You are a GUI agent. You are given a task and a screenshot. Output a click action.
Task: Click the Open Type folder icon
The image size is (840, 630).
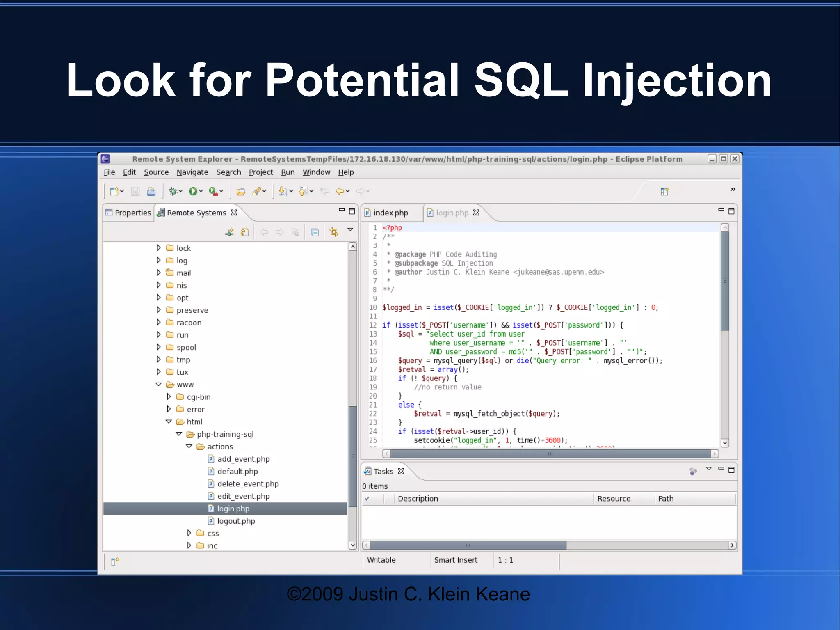241,191
